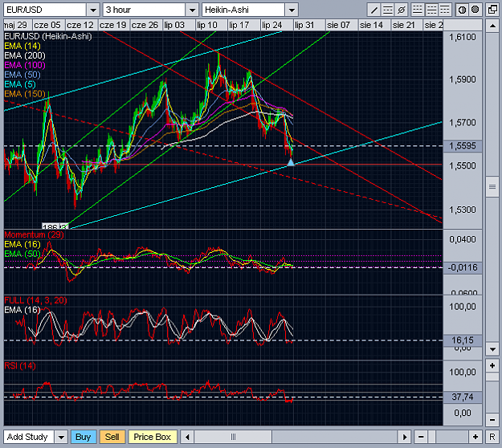This screenshot has width=502, height=448.
Task: Click the 3 hour timeframe field
Action: click(145, 10)
